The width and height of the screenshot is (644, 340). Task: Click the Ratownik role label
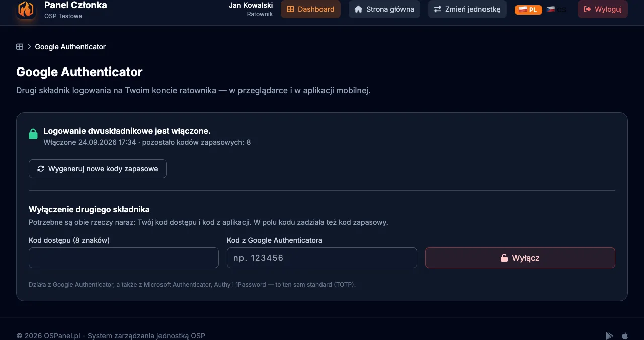[x=260, y=14]
